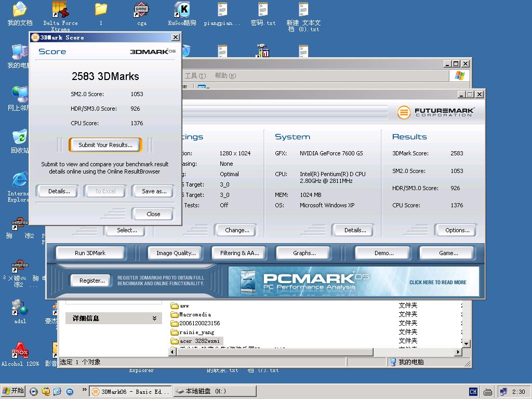This screenshot has height=399, width=532.
Task: Open the aww folder in Explorer
Action: coord(180,305)
